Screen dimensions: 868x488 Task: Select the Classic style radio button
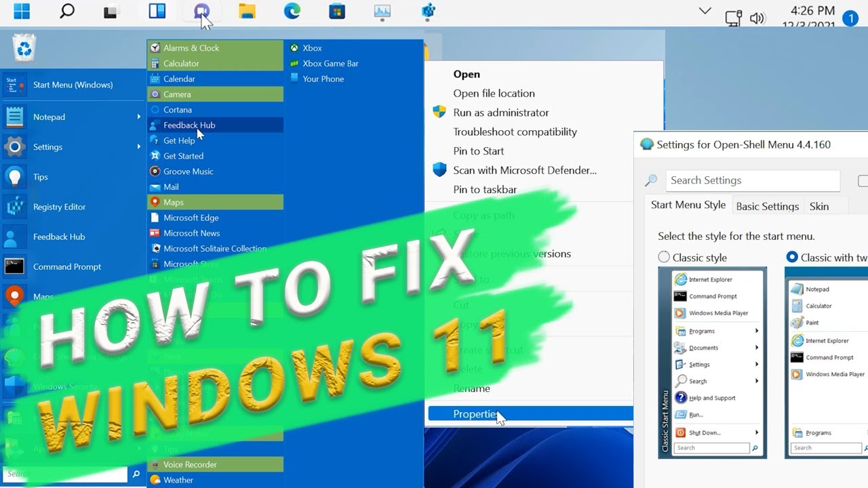pos(664,258)
